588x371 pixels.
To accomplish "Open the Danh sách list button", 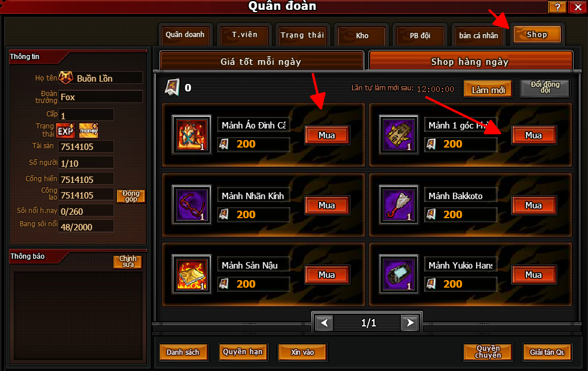I will pyautogui.click(x=183, y=352).
